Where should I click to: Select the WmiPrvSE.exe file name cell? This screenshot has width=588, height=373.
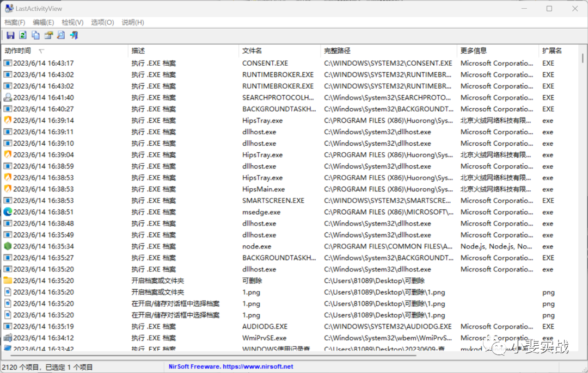(x=264, y=338)
